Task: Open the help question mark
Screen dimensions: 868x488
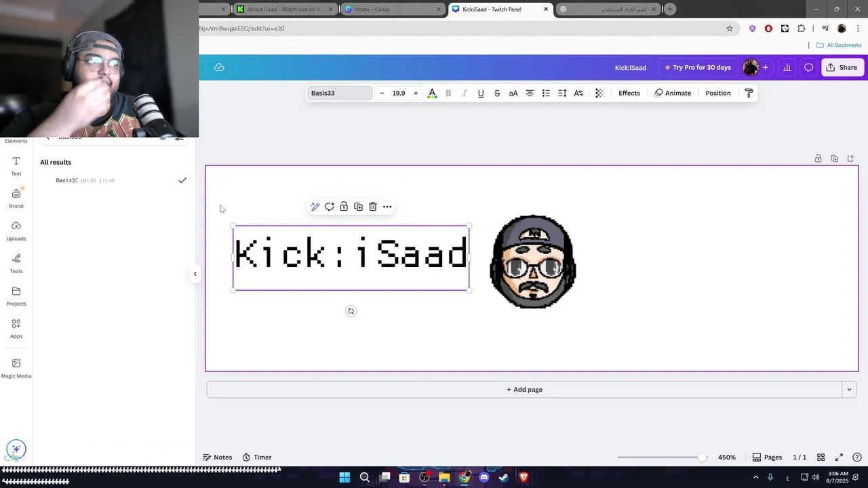Action: click(857, 457)
